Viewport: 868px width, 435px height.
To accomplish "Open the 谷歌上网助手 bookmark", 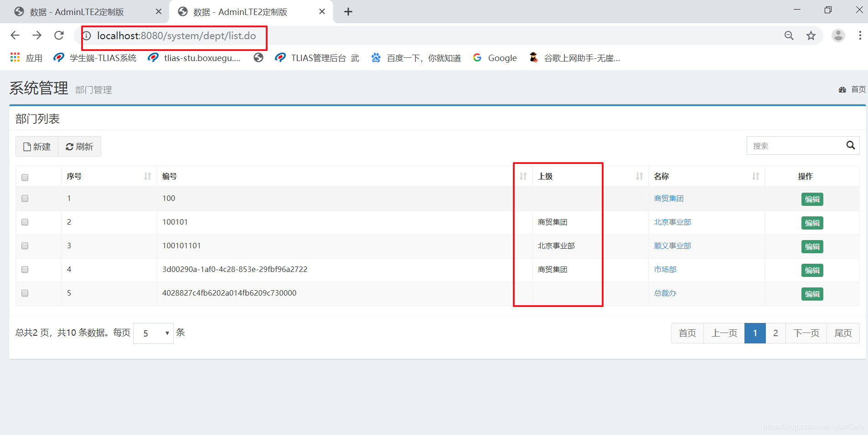I will click(574, 58).
